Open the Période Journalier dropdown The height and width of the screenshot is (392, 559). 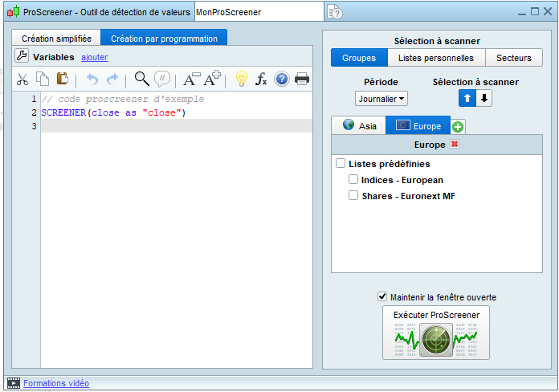click(x=382, y=99)
